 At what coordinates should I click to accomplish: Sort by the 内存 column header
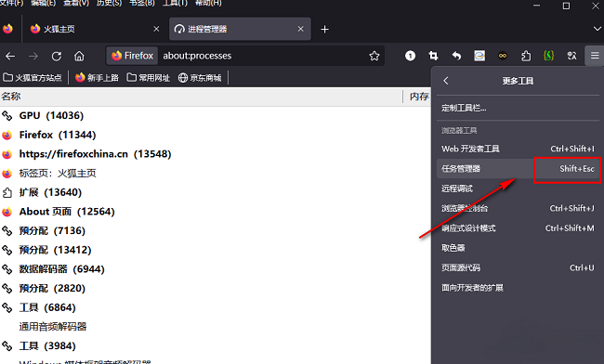(419, 97)
